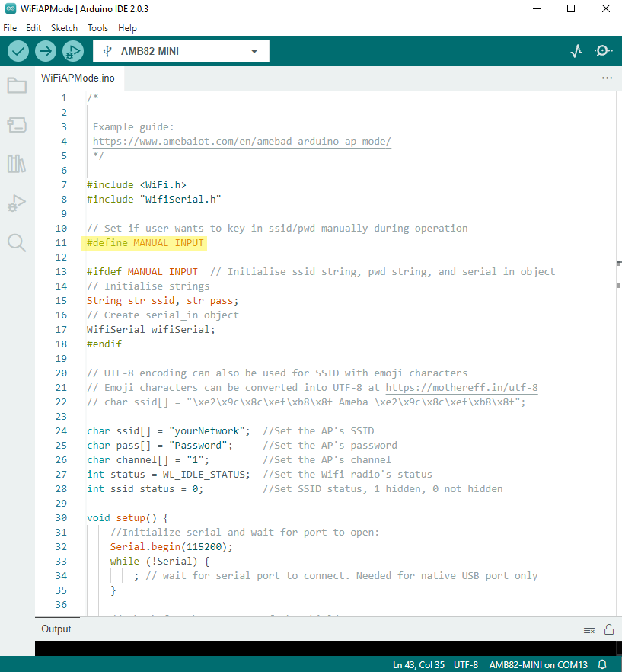Viewport: 622px width, 672px height.
Task: Toggle the Output panel lock icon
Action: [x=608, y=629]
